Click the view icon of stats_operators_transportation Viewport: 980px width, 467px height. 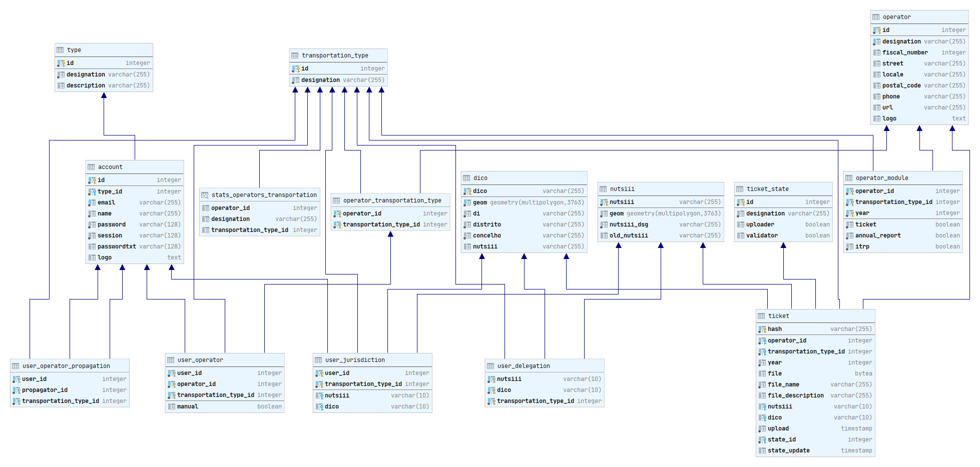[x=205, y=195]
